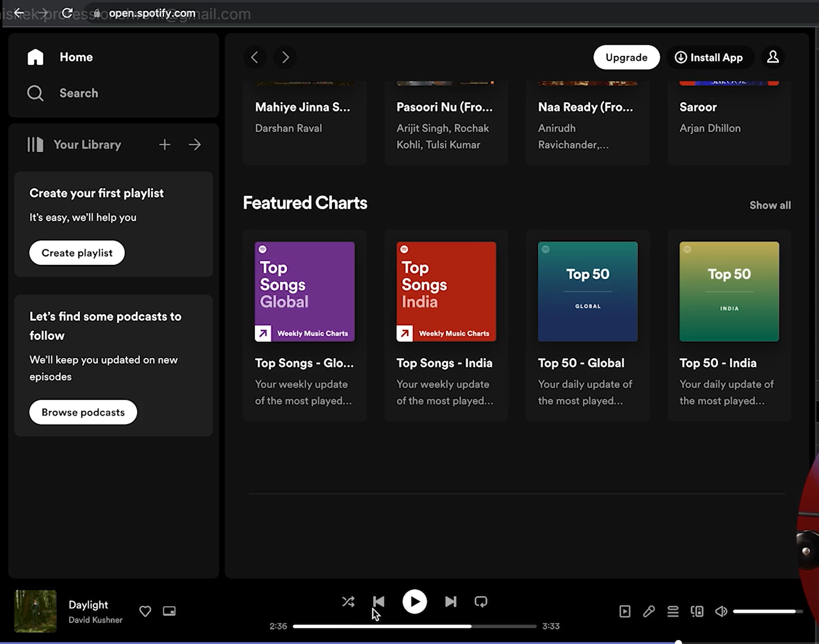Enable repeat mode

[480, 602]
